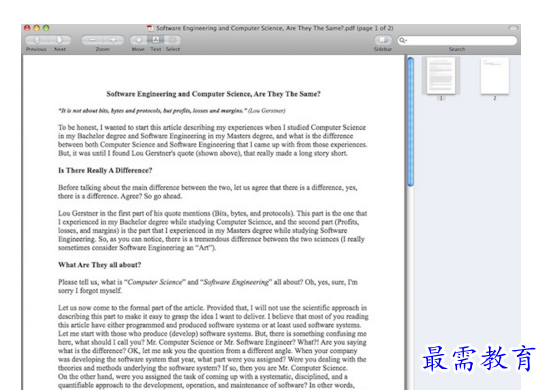The width and height of the screenshot is (544, 390).
Task: Click paragraph starting "Please tell us"
Action: pos(208,286)
